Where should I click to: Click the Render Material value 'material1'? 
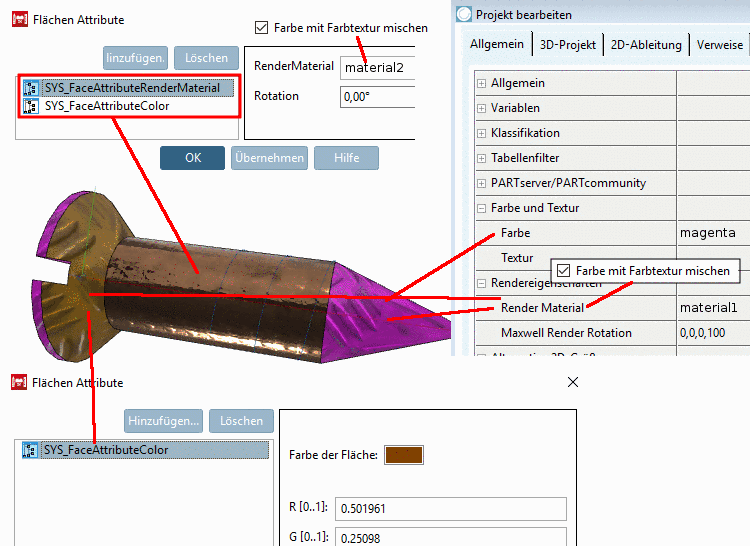[x=709, y=307]
